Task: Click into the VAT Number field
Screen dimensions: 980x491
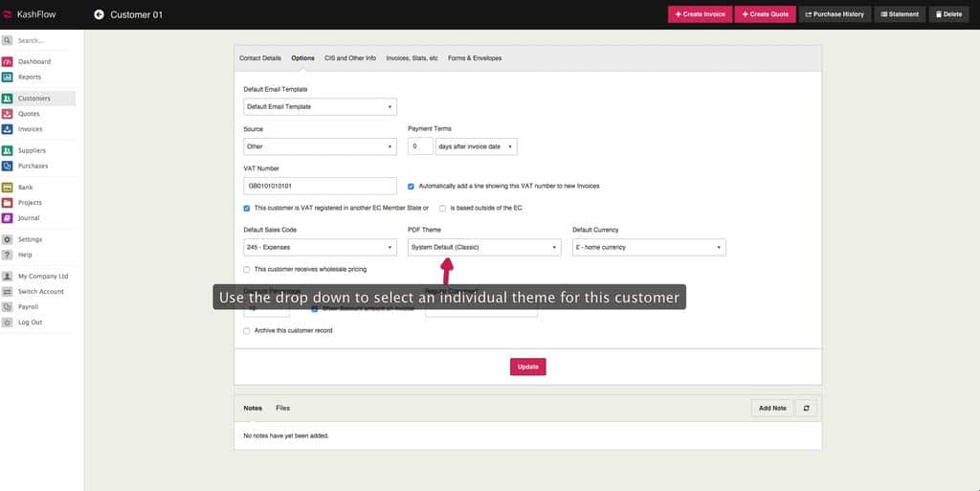Action: (x=320, y=186)
